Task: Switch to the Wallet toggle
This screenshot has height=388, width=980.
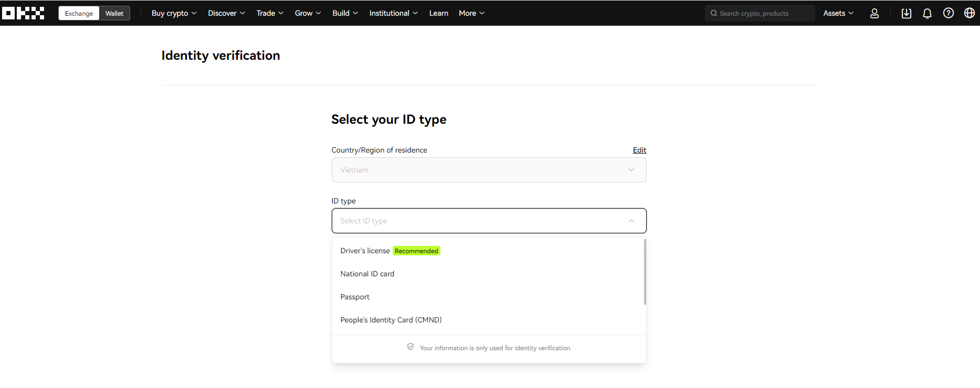Action: pos(114,13)
